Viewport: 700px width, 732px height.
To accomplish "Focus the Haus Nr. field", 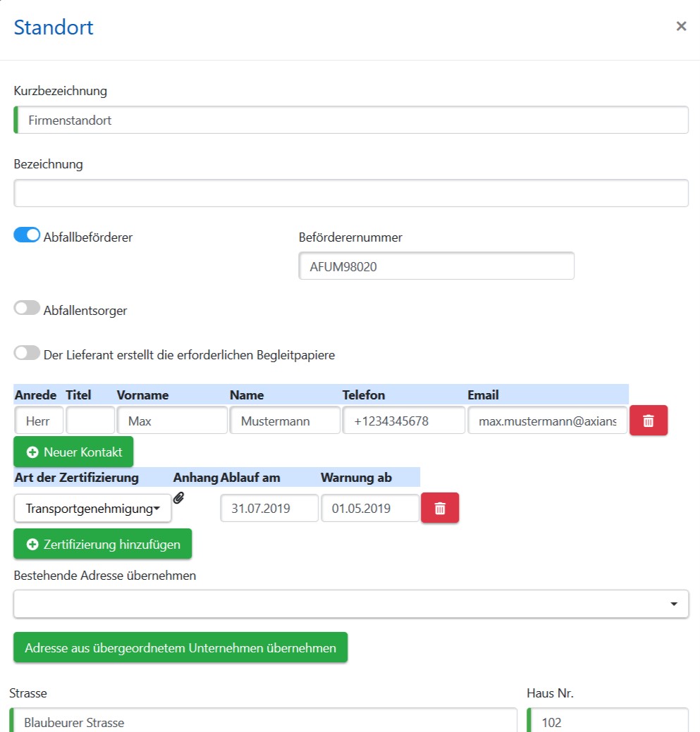I will tap(607, 721).
